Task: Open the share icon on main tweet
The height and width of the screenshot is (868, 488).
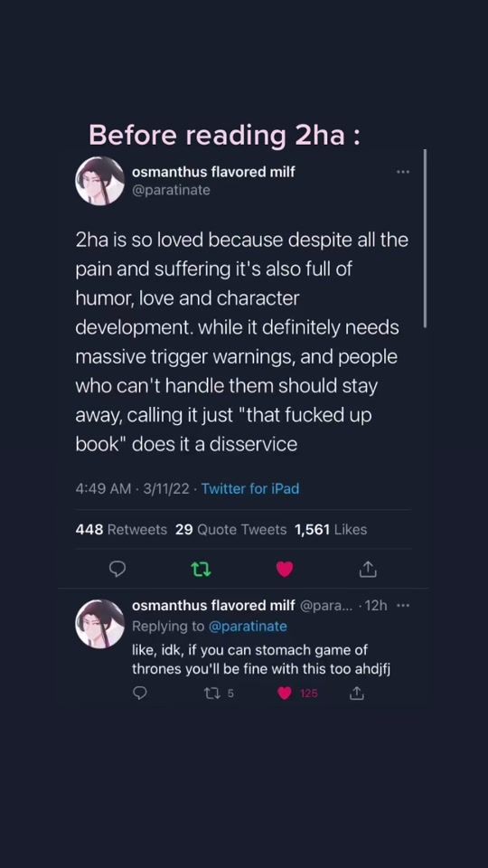Action: pos(369,569)
